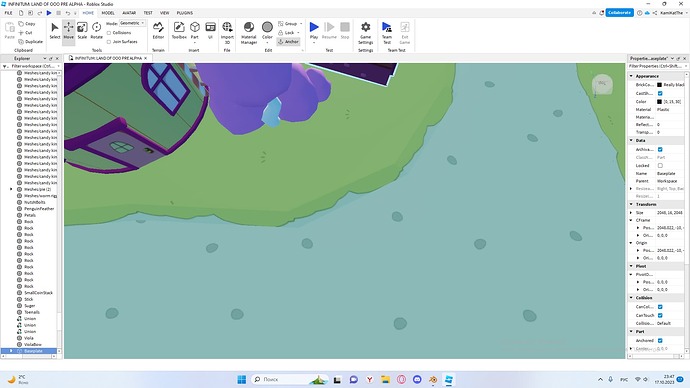Click the Copy clipboard button

tap(27, 24)
